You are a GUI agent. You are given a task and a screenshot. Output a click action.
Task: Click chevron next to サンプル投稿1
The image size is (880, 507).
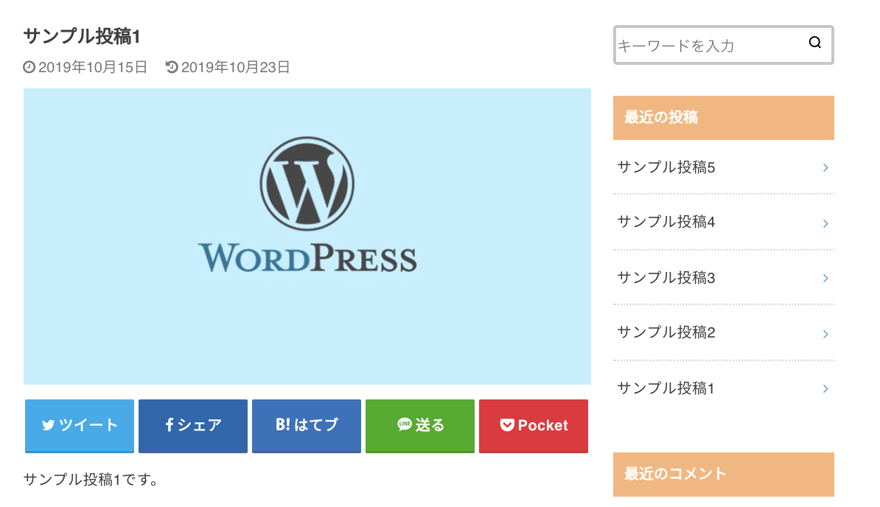pos(825,389)
